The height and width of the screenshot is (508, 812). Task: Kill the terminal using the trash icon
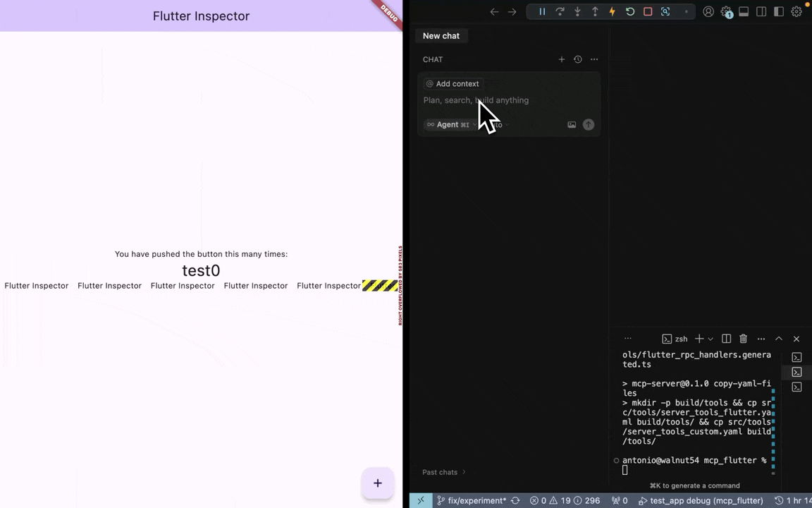coord(743,339)
